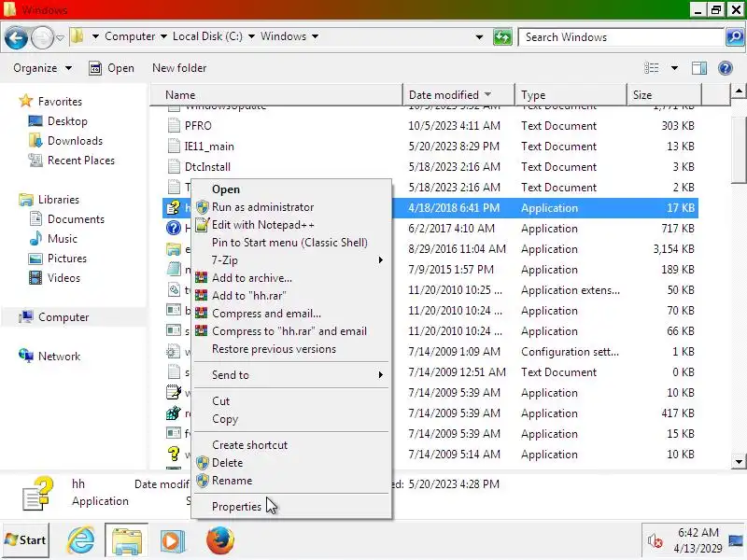
Task: Click the Documents library icon
Action: (x=35, y=218)
